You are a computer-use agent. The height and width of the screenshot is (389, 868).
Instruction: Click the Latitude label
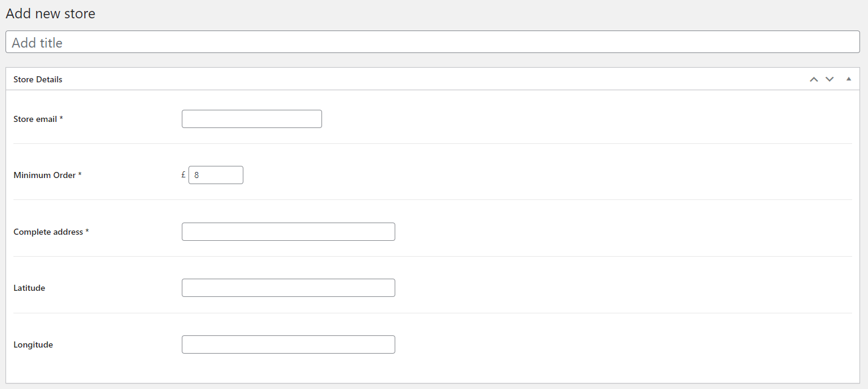click(29, 288)
